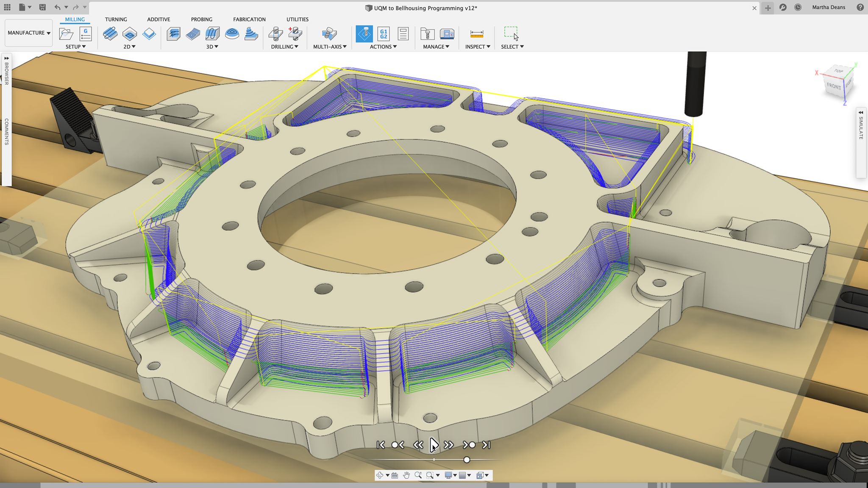Go to next operation in simulation
Screen dimensions: 868x488
tap(469, 445)
